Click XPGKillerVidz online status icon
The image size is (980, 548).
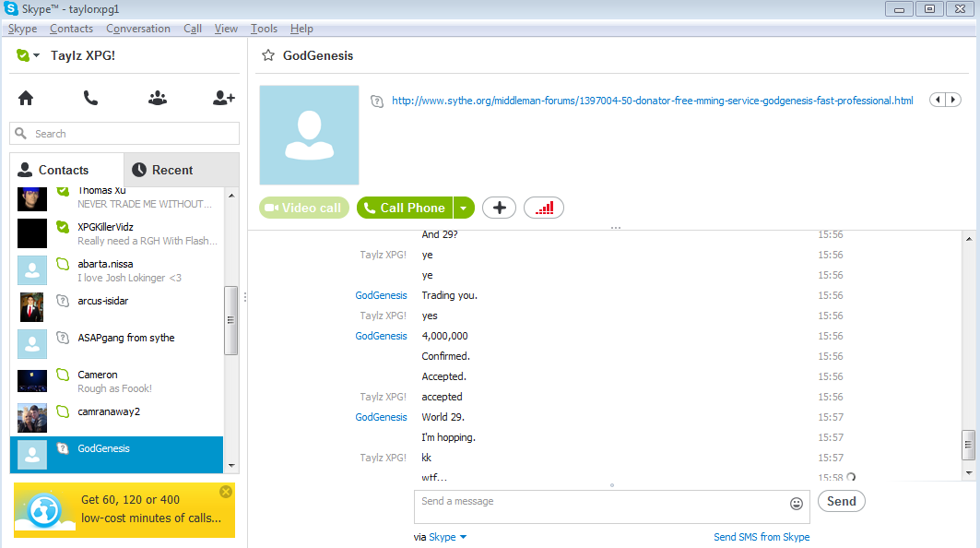pos(63,227)
